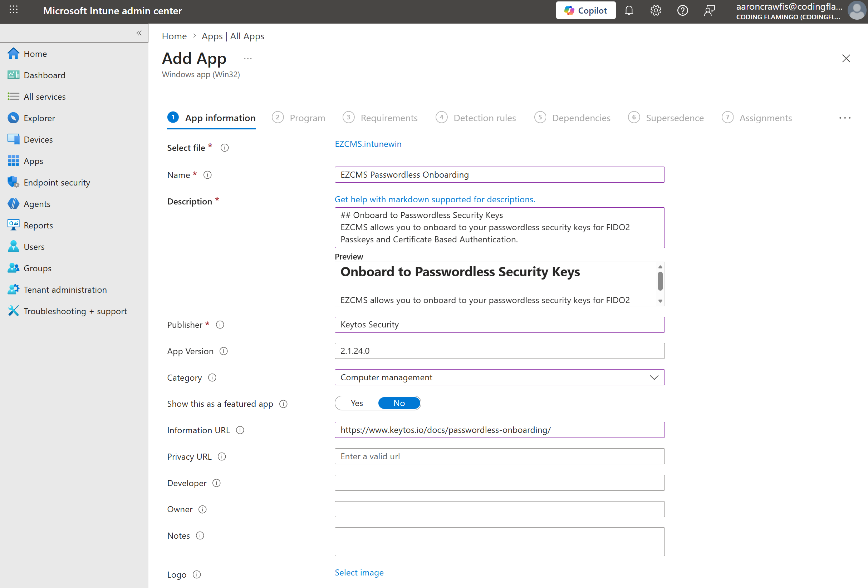Navigate to Groups in sidebar
Image resolution: width=868 pixels, height=588 pixels.
(37, 268)
